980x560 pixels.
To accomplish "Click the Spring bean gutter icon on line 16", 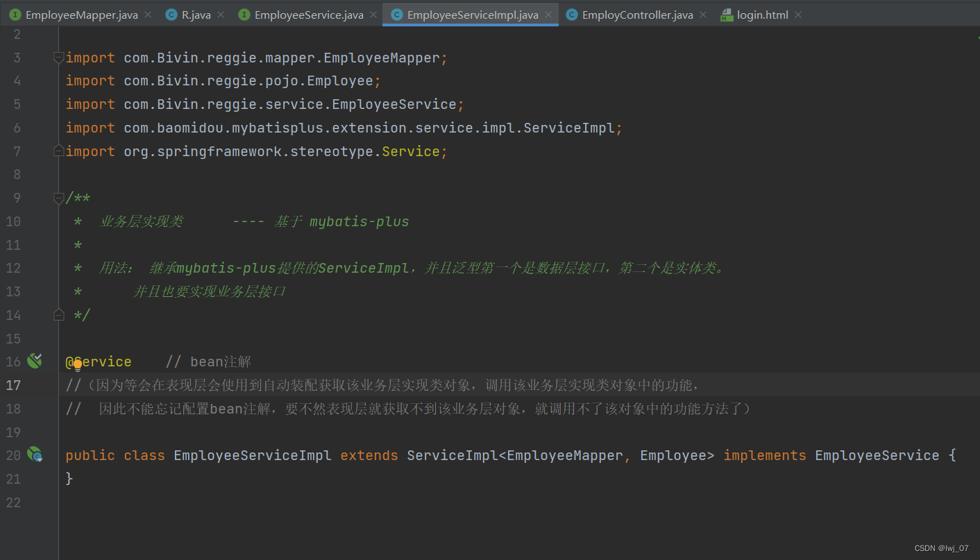I will click(x=34, y=360).
